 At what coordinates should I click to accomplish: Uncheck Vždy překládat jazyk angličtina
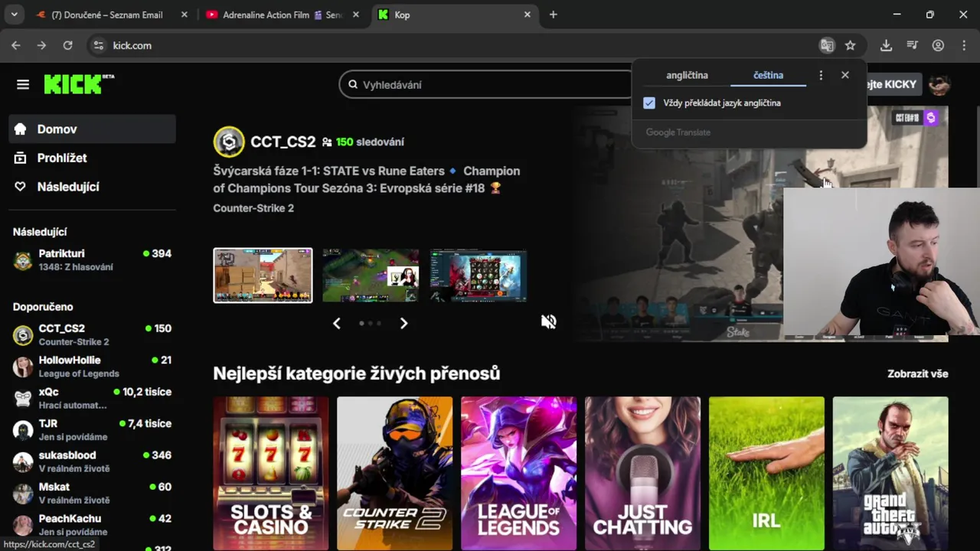649,103
